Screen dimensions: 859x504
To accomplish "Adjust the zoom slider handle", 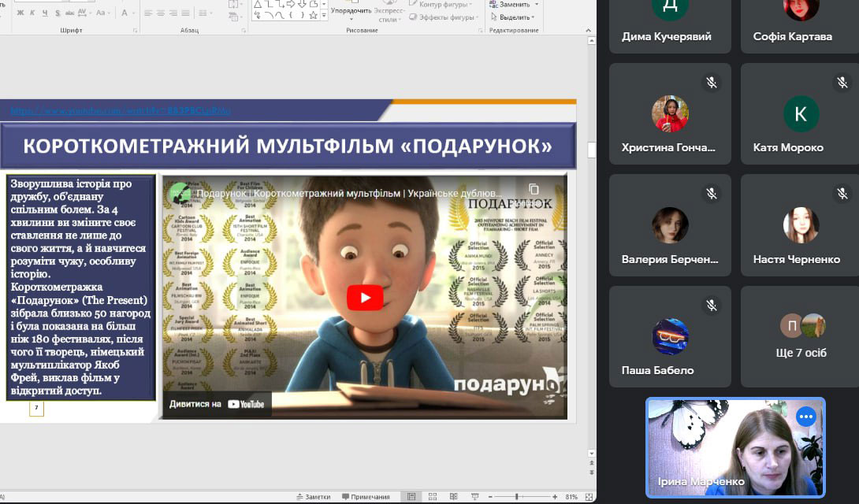I will (517, 496).
